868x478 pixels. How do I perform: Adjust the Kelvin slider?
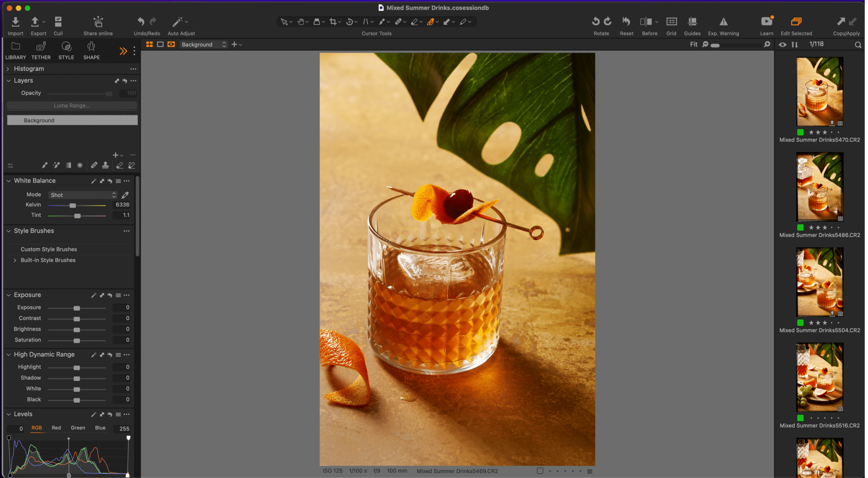click(x=72, y=206)
